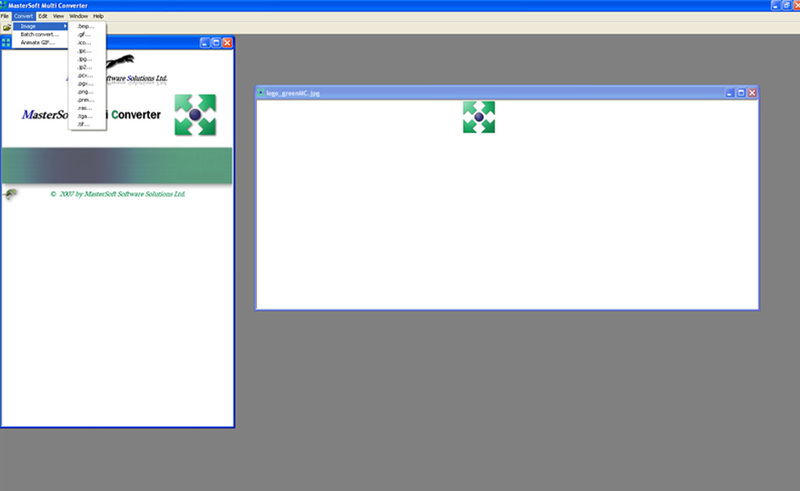
Task: Select .jpg... format in Image submenu
Action: coord(87,59)
